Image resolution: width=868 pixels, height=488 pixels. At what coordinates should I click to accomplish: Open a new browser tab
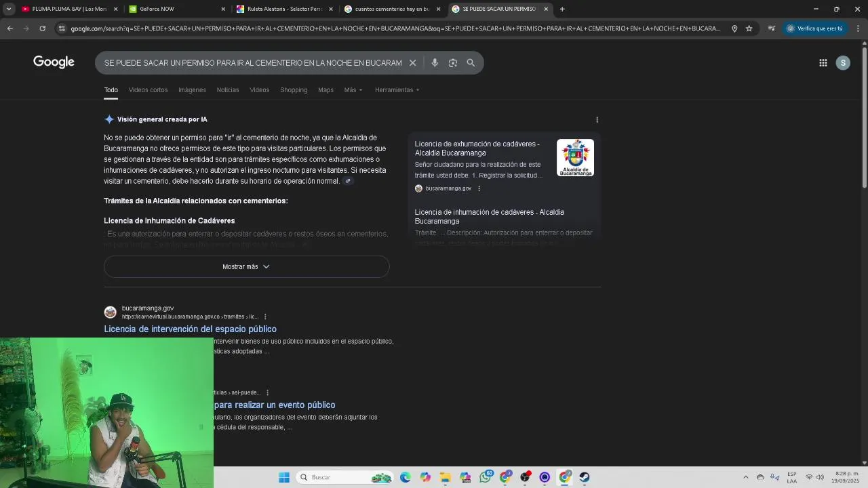pos(561,9)
